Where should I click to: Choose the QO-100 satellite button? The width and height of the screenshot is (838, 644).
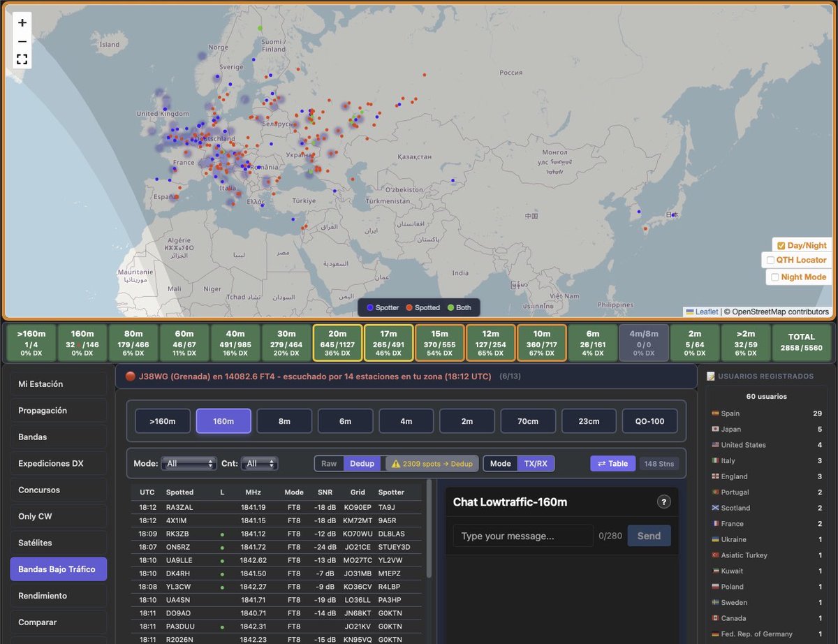coord(649,421)
